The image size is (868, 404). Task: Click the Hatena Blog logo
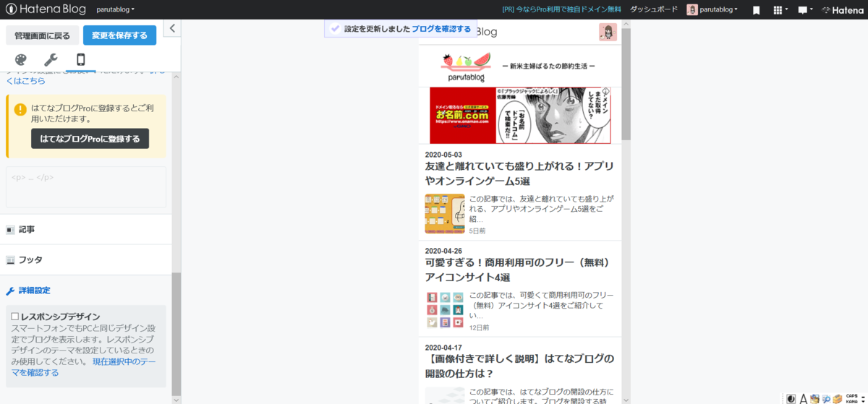[x=46, y=9]
